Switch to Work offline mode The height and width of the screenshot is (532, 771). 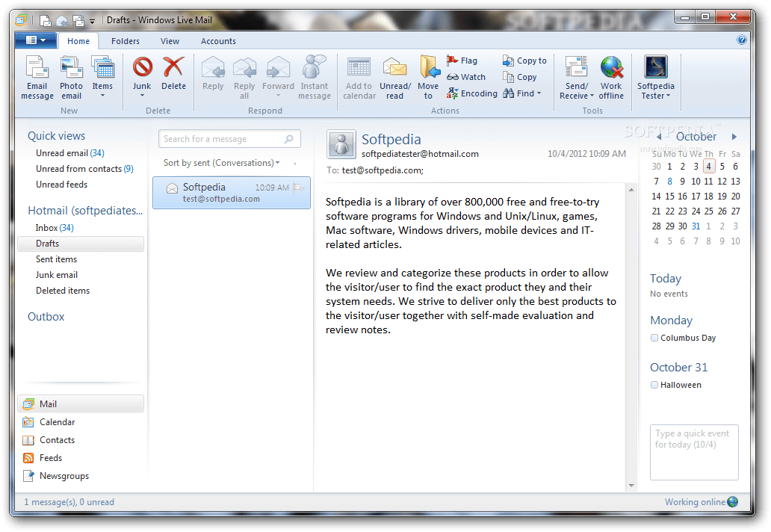point(611,78)
